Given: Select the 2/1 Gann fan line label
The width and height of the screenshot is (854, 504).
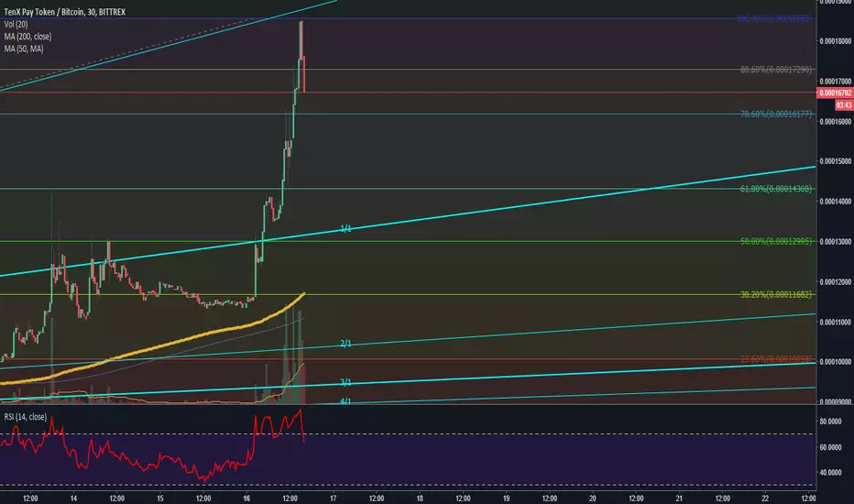Looking at the screenshot, I should click(345, 344).
